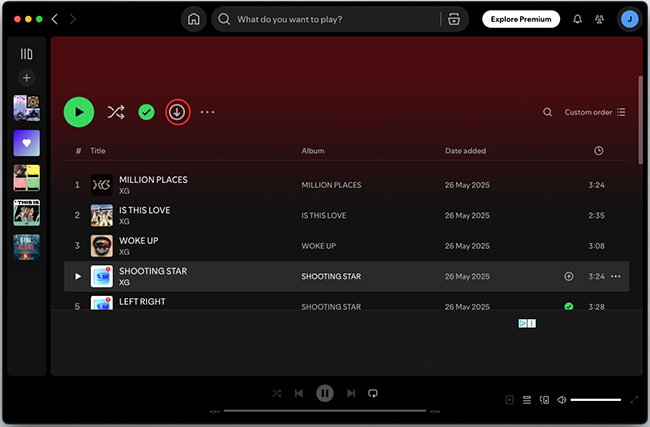Open more options for SHOOTING STAR
This screenshot has width=650, height=427.
616,276
